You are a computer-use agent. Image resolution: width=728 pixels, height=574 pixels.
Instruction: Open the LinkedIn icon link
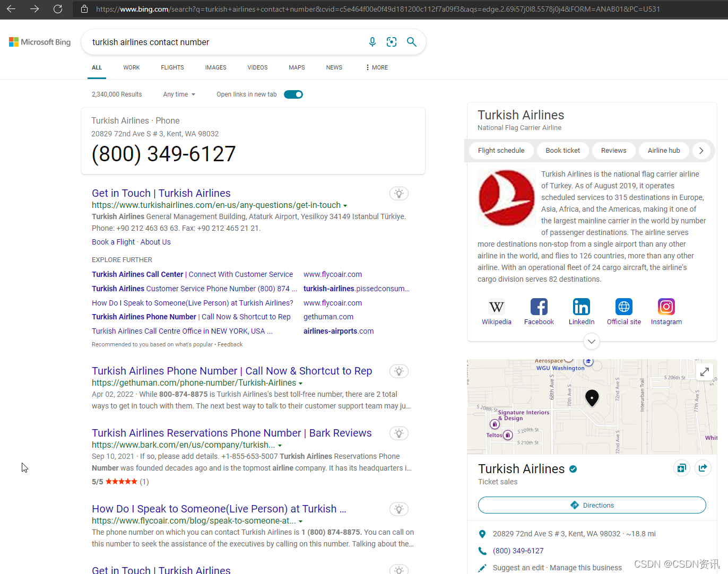tap(582, 307)
